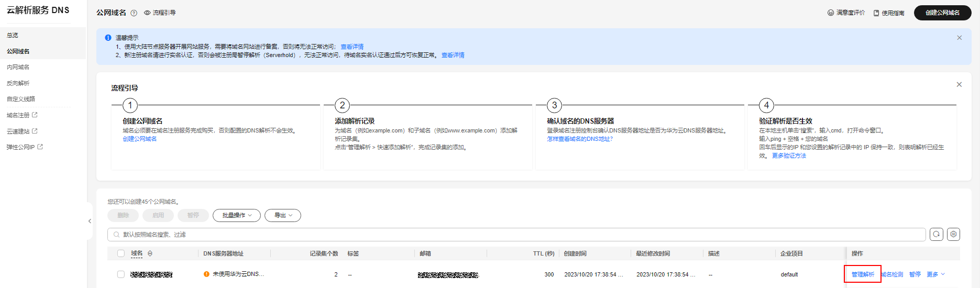
Task: Click the 创建公网域名 button
Action: (942, 13)
